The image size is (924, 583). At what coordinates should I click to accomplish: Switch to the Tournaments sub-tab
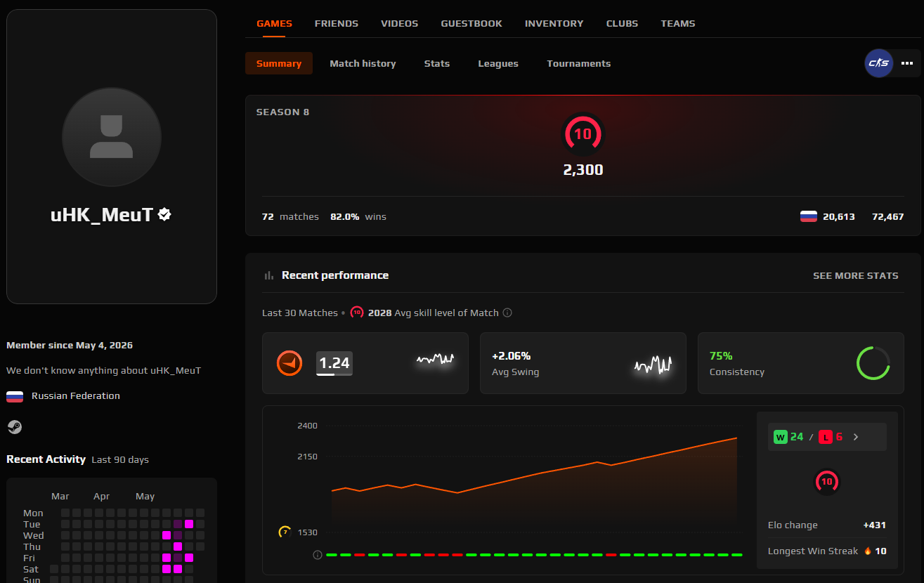[x=579, y=63]
